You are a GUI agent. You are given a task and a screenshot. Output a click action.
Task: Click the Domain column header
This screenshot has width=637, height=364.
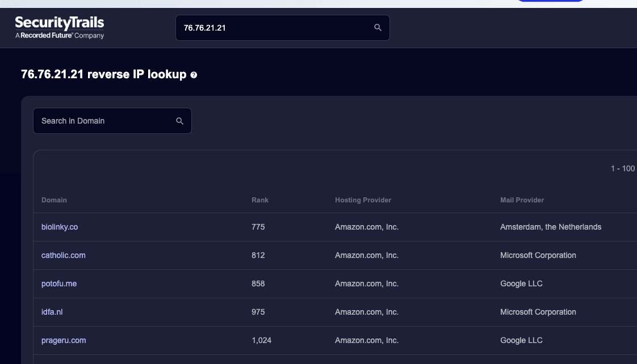(x=54, y=200)
